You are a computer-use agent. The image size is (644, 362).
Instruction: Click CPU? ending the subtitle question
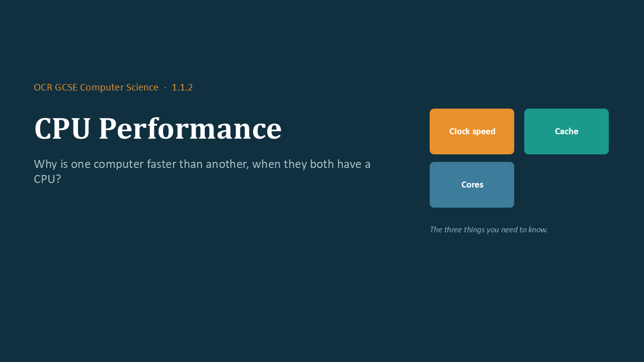pos(47,179)
